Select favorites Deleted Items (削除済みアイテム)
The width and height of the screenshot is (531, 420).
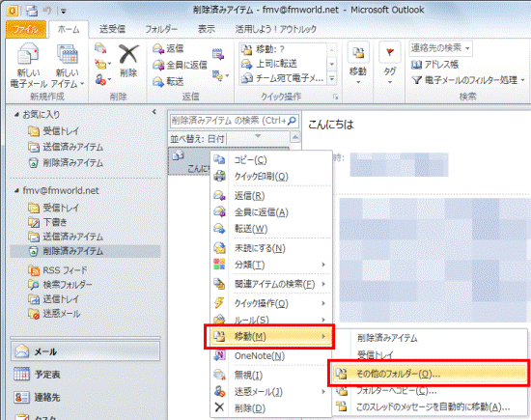[66, 163]
